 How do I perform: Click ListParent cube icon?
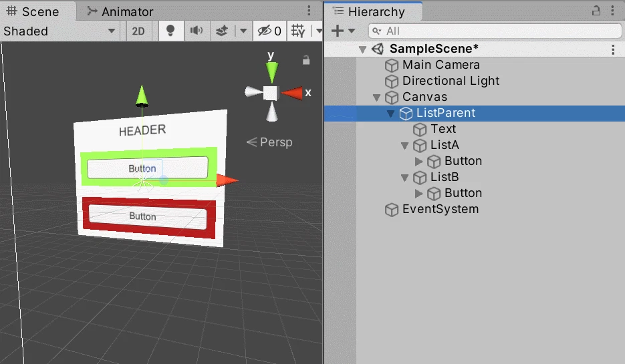tap(406, 114)
